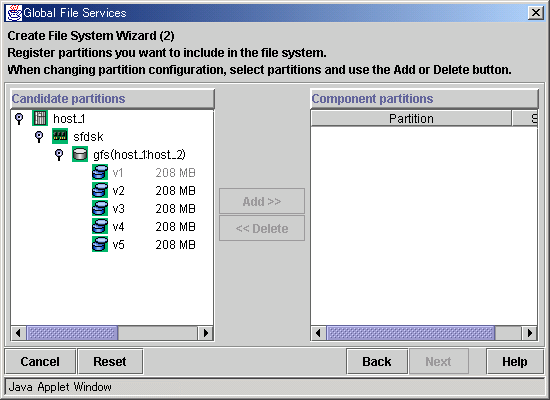Go Back to previous wizard step
The width and height of the screenshot is (550, 400).
click(x=377, y=361)
